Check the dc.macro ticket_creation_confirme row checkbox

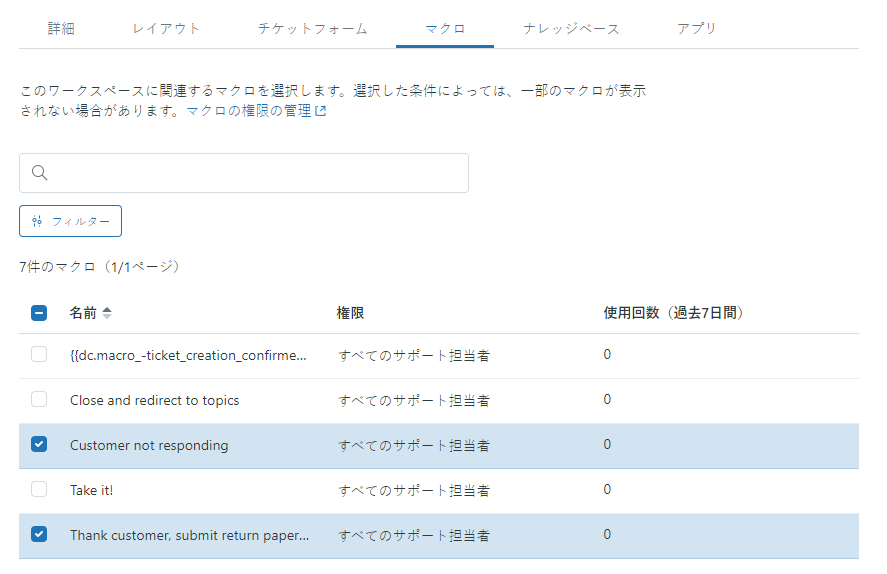tap(39, 354)
